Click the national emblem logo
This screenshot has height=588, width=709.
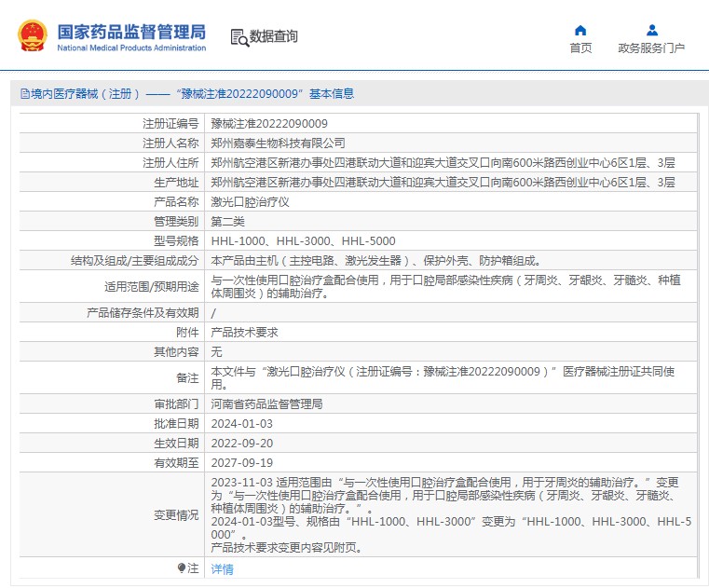(x=33, y=35)
